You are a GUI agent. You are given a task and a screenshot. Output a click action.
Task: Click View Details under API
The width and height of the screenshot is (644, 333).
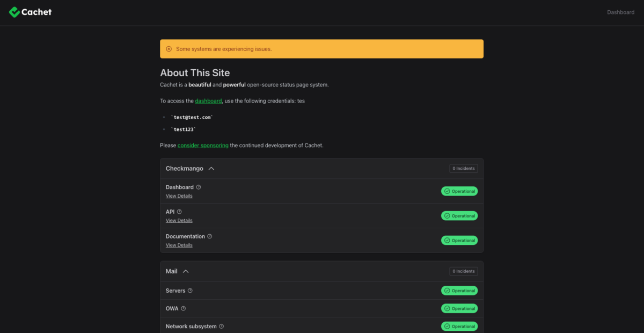179,220
